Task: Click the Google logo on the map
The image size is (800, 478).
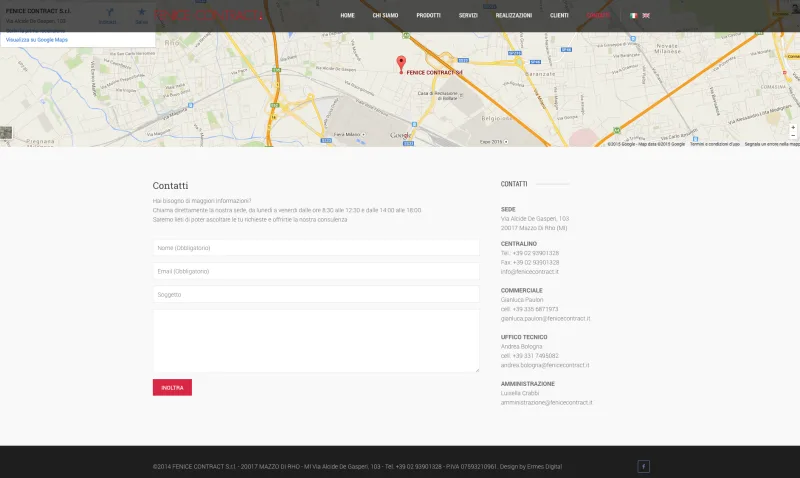Action: click(x=401, y=135)
